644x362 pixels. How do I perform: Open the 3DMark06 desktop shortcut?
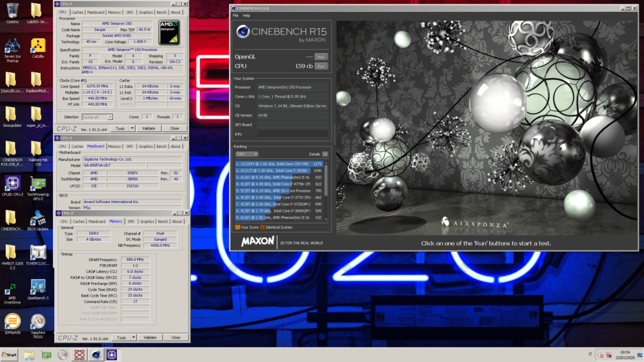pos(13,324)
